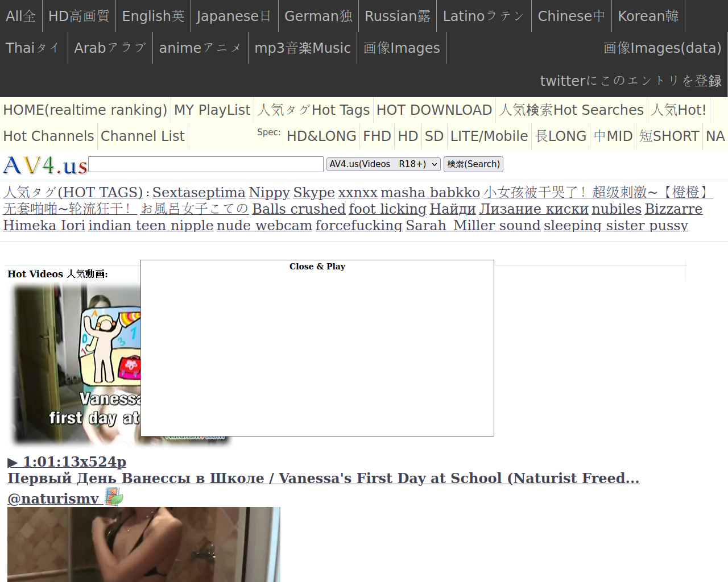728x582 pixels.
Task: Open the Channel List
Action: coord(143,136)
